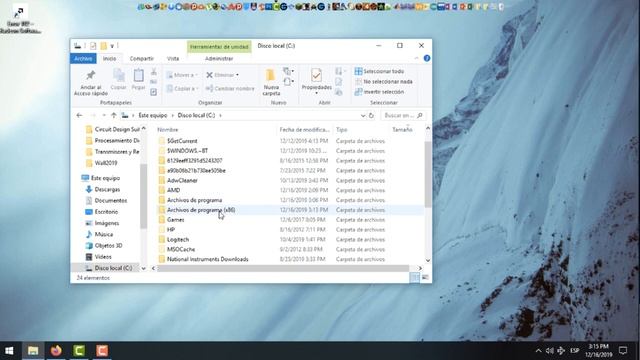Click Herramientas de unidad contextual tab
Screen dimensions: 640x360
tap(219, 47)
